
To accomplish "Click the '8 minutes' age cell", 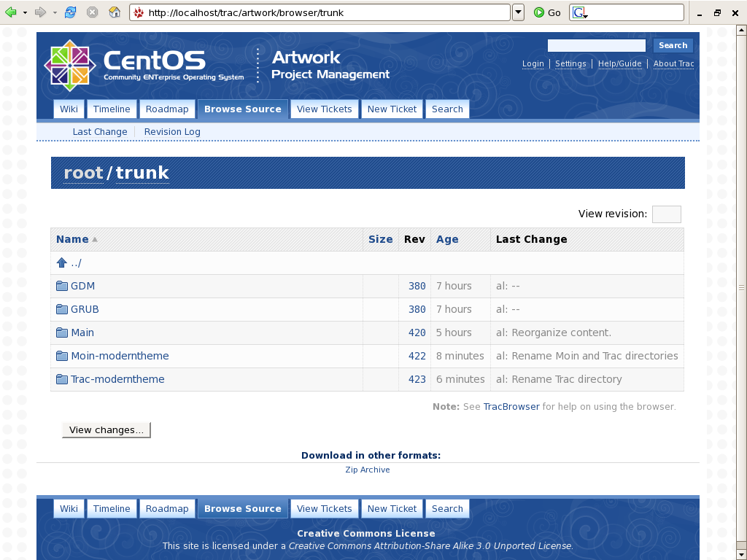I will [460, 356].
